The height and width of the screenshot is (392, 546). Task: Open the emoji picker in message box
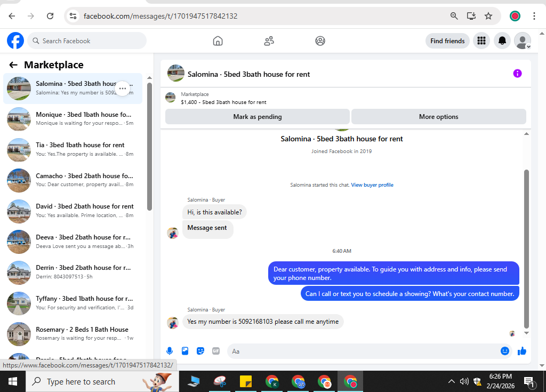504,351
